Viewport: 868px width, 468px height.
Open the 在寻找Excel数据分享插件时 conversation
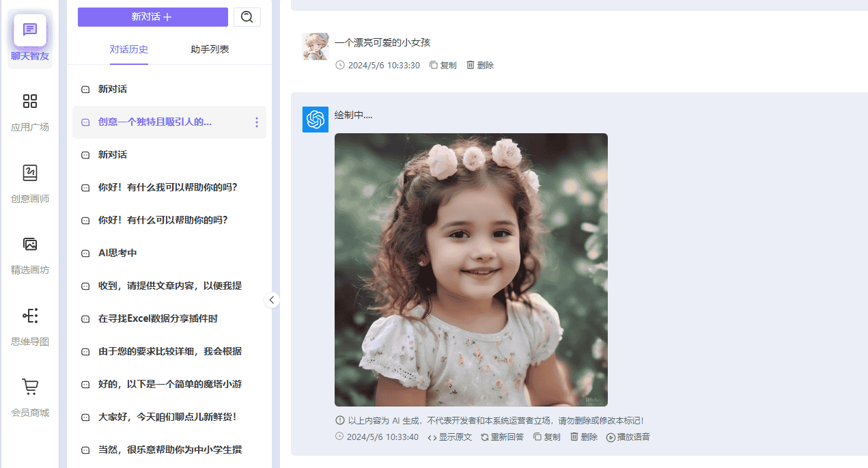coord(157,318)
